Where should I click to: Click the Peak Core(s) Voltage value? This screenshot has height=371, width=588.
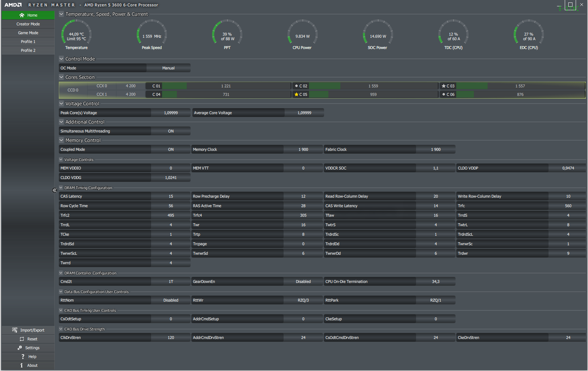(x=171, y=113)
